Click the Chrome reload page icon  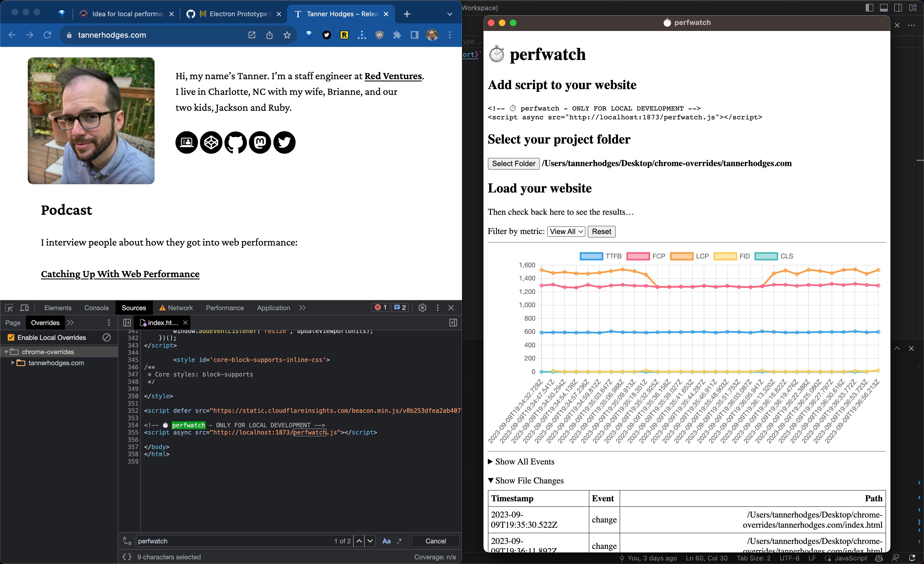47,35
